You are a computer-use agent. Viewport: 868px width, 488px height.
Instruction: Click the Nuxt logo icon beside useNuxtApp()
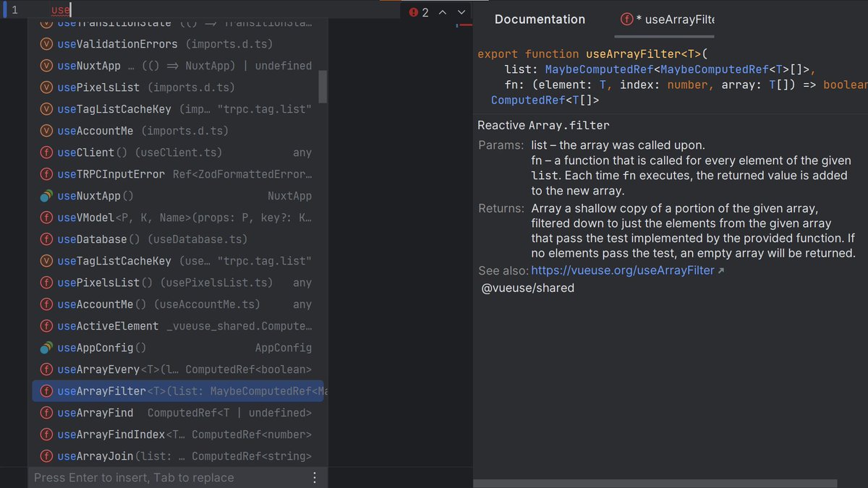click(46, 196)
